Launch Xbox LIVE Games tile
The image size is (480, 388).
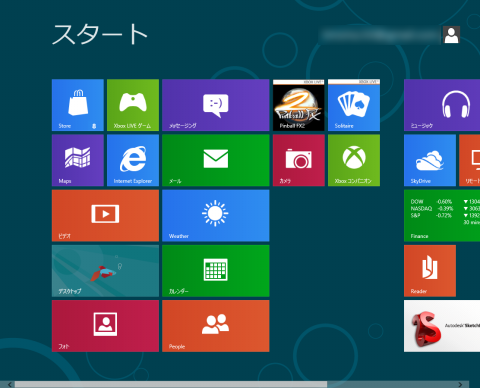[x=133, y=105]
